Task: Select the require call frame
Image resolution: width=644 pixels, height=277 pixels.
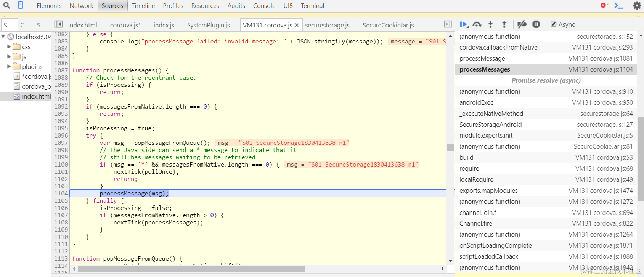Action: point(546,168)
